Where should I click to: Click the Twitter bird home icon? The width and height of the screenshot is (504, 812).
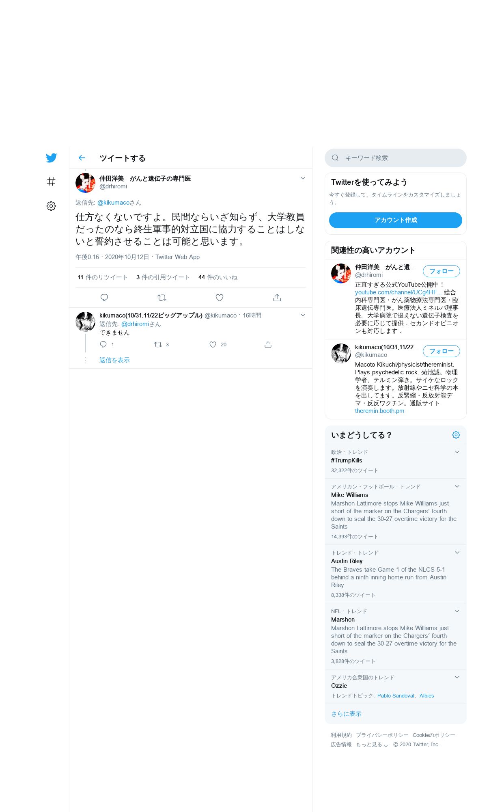pyautogui.click(x=51, y=158)
